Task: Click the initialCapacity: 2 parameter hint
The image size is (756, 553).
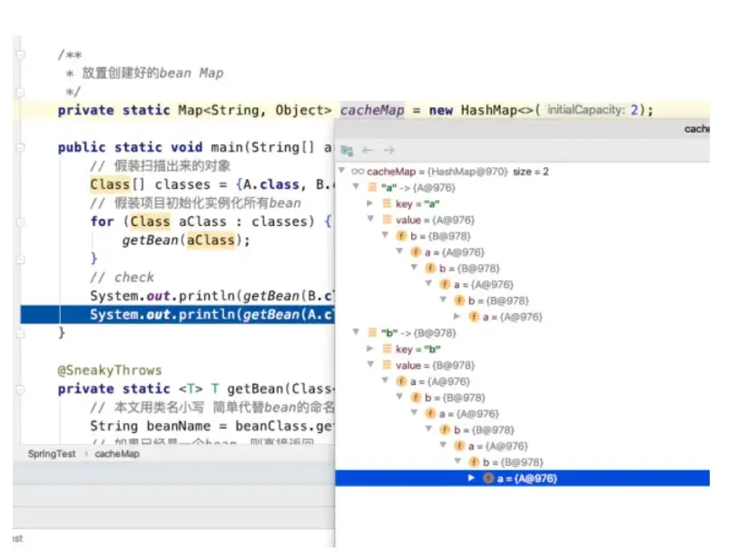Action: pyautogui.click(x=593, y=110)
